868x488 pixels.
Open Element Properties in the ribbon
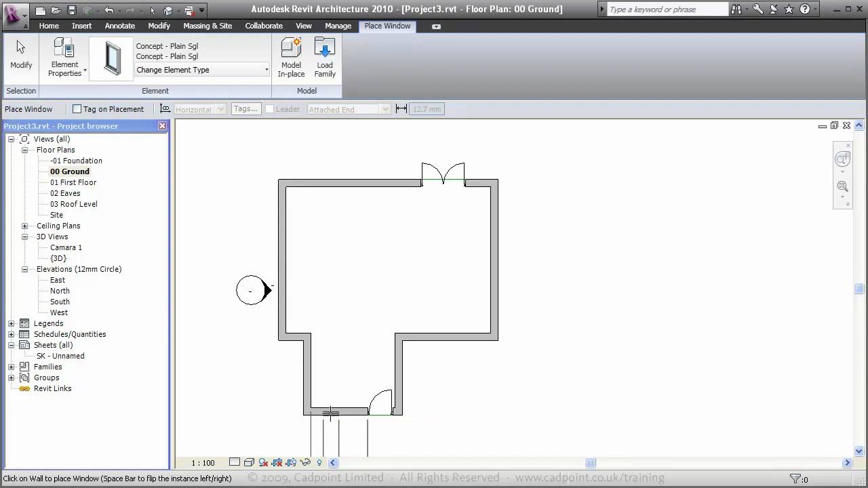[65, 57]
